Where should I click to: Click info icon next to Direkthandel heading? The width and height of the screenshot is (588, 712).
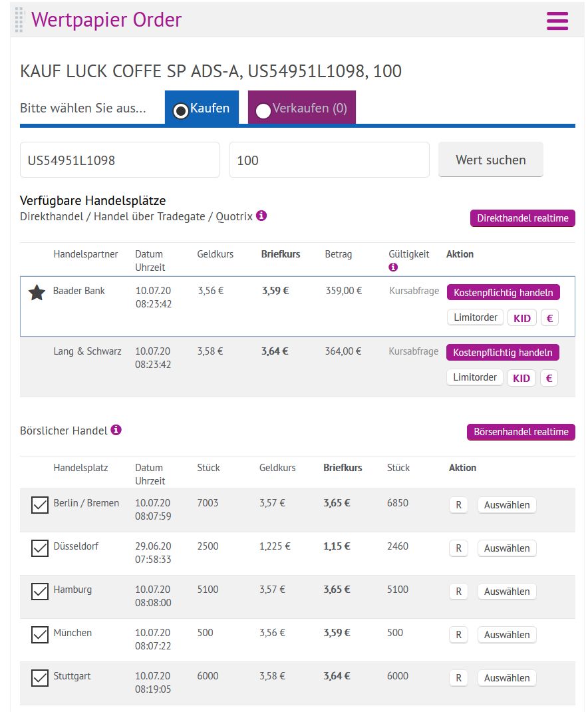pyautogui.click(x=261, y=216)
